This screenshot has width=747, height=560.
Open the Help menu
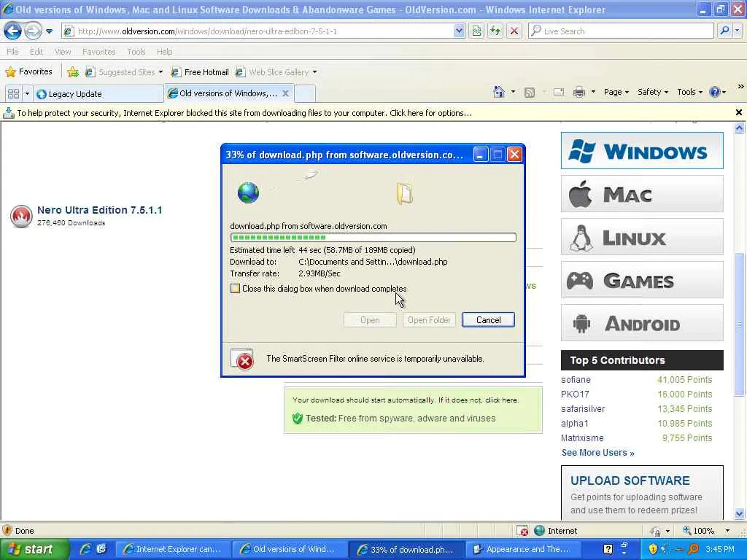click(x=164, y=52)
